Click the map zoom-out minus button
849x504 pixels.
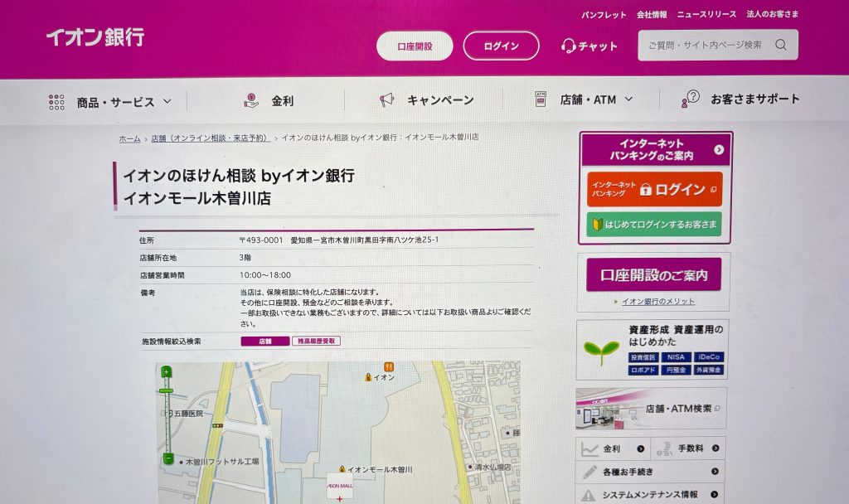click(x=168, y=458)
